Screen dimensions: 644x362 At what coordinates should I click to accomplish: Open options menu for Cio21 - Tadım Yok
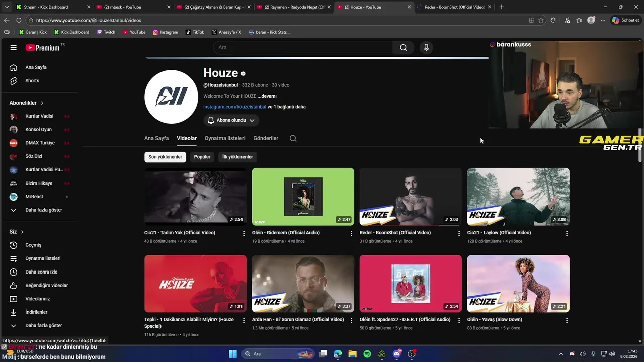point(244,234)
